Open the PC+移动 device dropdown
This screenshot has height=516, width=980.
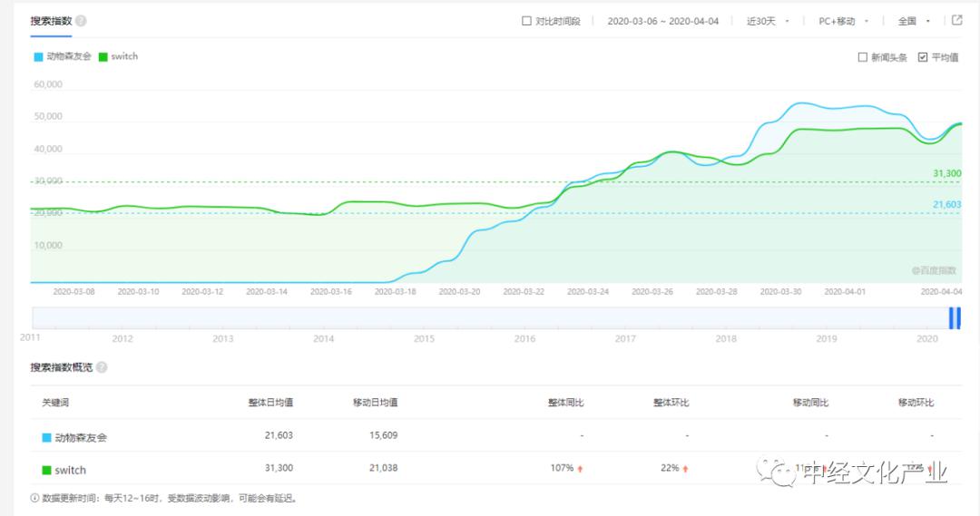click(843, 21)
